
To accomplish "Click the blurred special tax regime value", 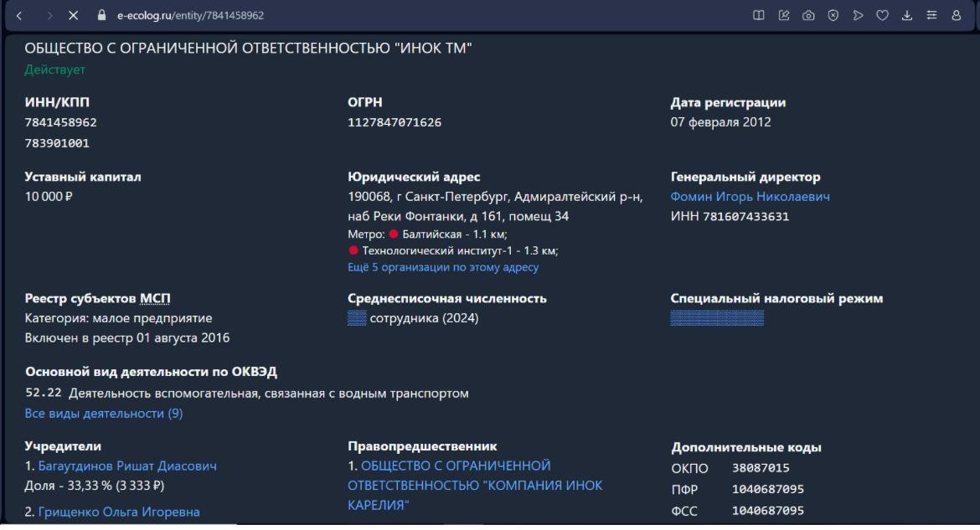I will (717, 318).
